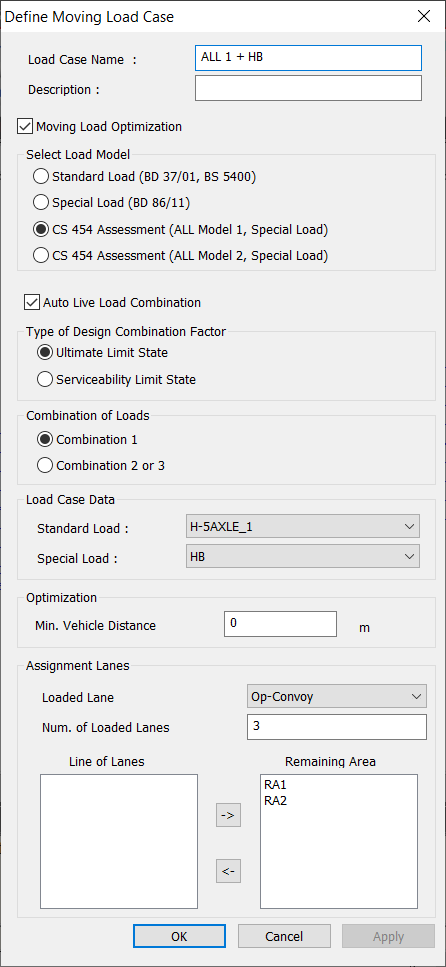The height and width of the screenshot is (967, 446).
Task: Toggle Auto Live Load Combination checkbox
Action: (31, 303)
